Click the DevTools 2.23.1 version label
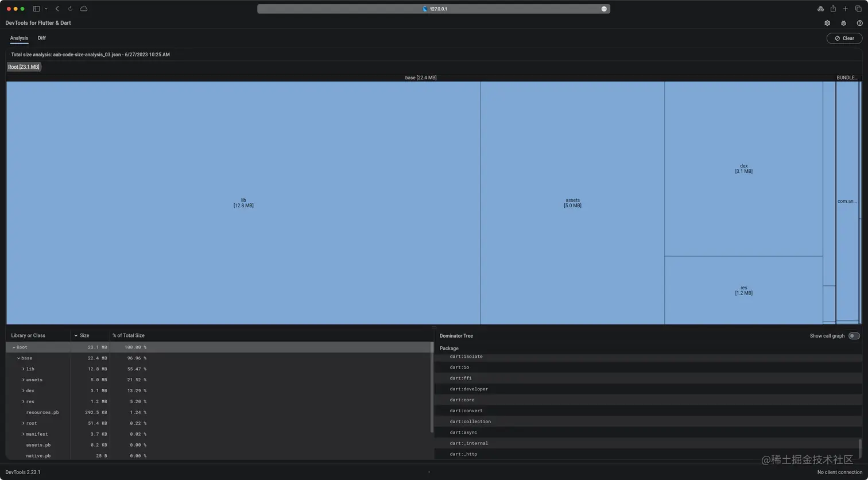 tap(23, 472)
